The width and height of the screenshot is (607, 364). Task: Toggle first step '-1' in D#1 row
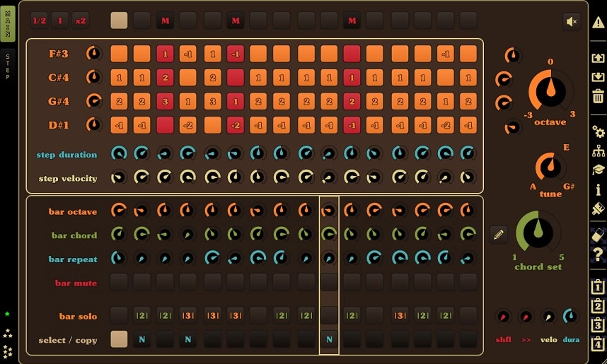coord(119,125)
